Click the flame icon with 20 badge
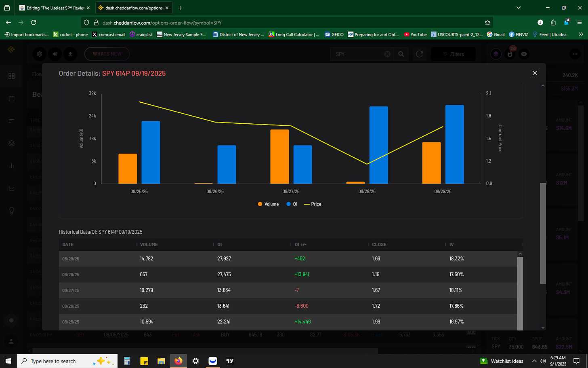588x368 pixels. click(510, 54)
